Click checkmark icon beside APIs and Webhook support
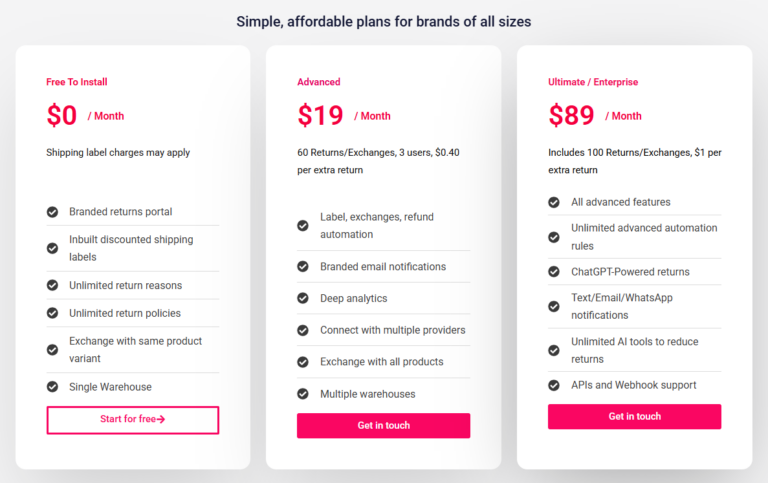This screenshot has width=768, height=483. [x=554, y=385]
